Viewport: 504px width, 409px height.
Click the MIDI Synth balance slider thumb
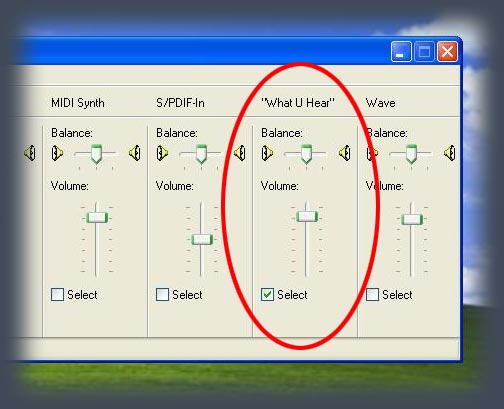pyautogui.click(x=96, y=154)
